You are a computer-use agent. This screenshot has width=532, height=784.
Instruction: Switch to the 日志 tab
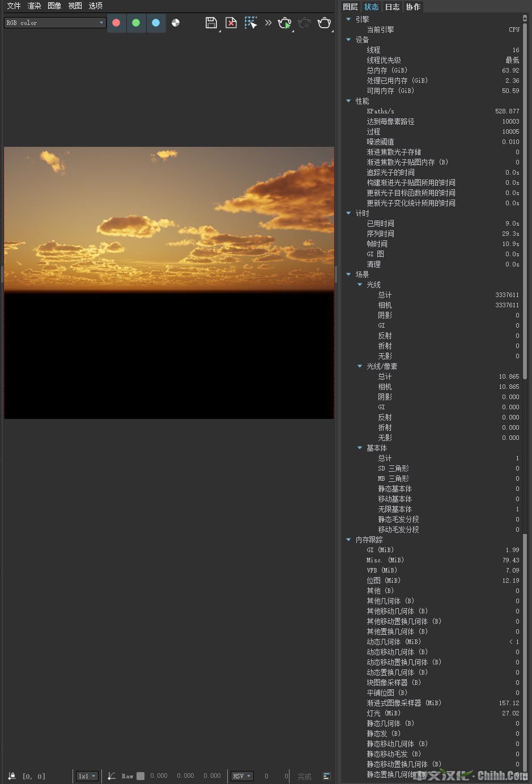[392, 7]
